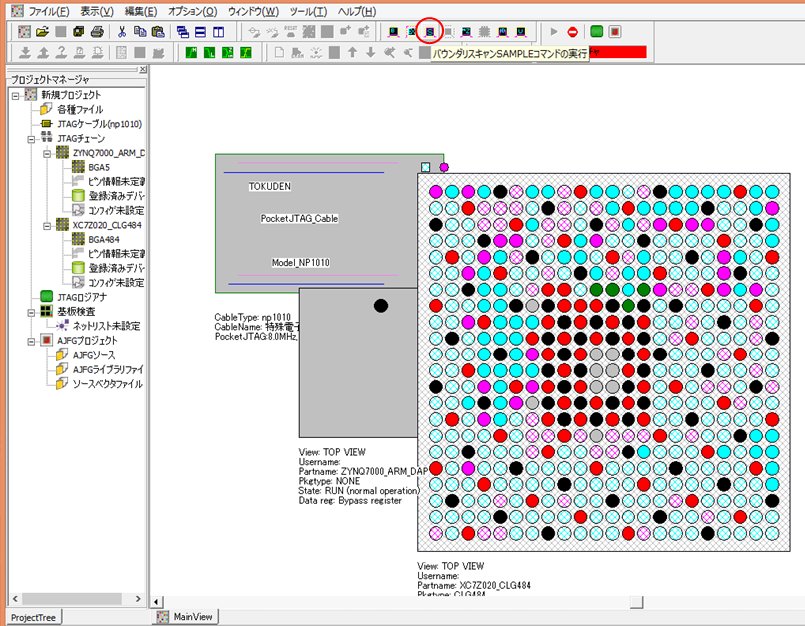Close the project manager panel
This screenshot has width=805, height=626.
tap(142, 69)
